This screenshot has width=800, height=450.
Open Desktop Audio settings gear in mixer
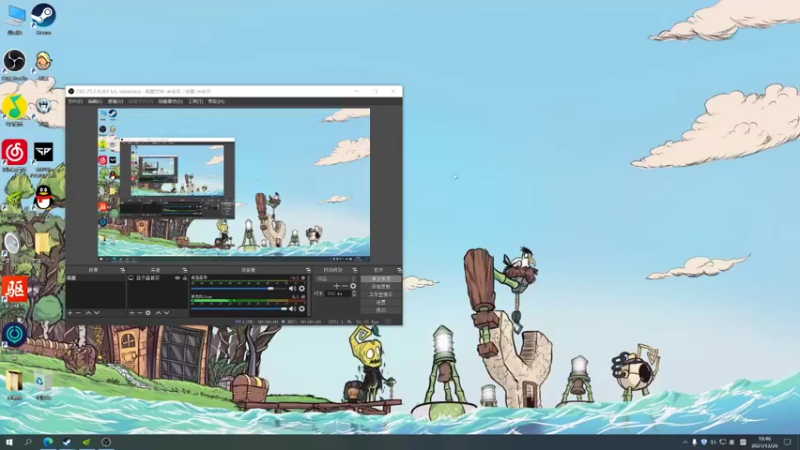pyautogui.click(x=302, y=288)
